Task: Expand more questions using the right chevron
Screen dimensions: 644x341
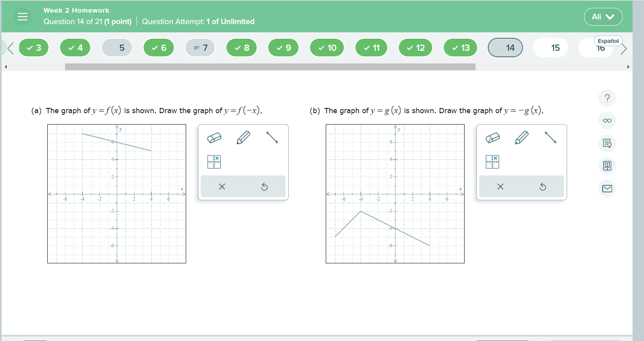Action: pos(624,48)
